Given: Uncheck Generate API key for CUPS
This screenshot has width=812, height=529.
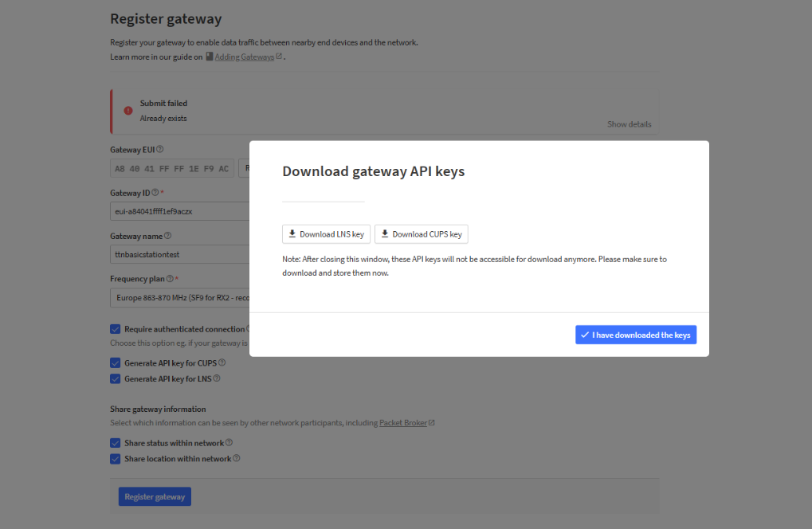Looking at the screenshot, I should tap(116, 362).
